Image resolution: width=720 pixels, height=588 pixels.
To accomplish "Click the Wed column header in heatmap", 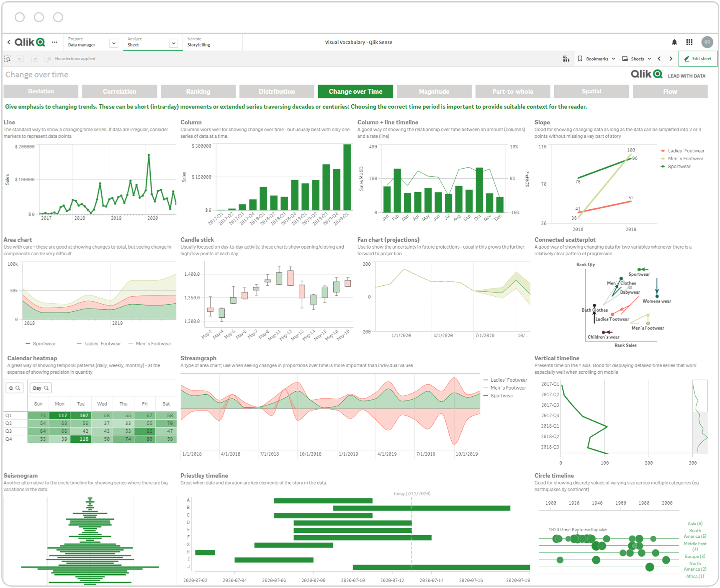I will coord(102,404).
